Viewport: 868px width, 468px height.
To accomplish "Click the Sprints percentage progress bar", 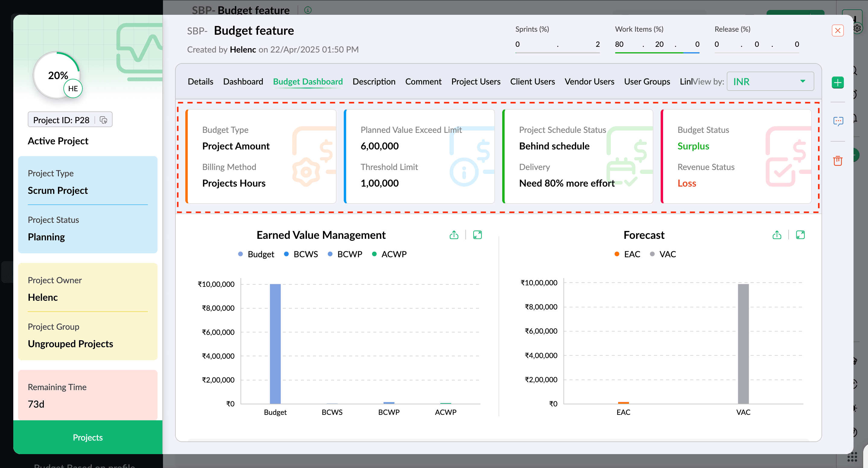I will click(557, 53).
